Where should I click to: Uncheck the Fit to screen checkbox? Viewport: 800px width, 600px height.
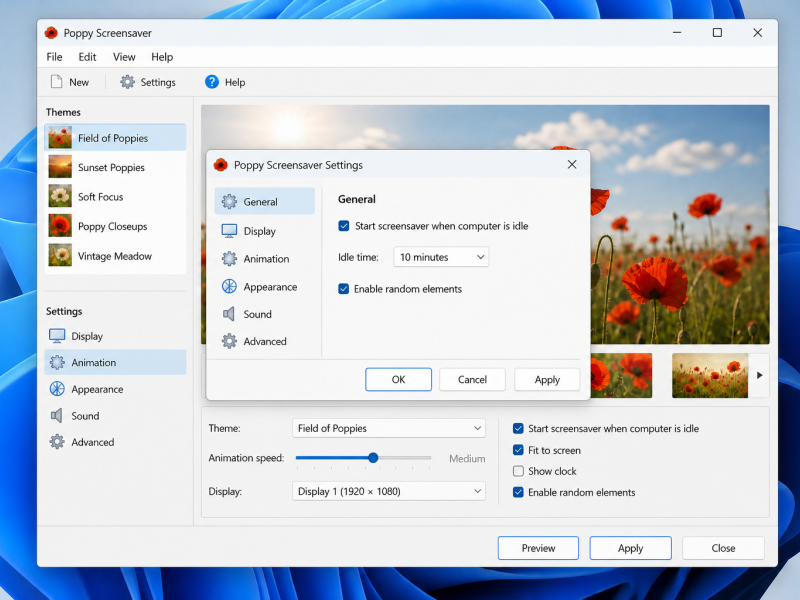coord(518,449)
